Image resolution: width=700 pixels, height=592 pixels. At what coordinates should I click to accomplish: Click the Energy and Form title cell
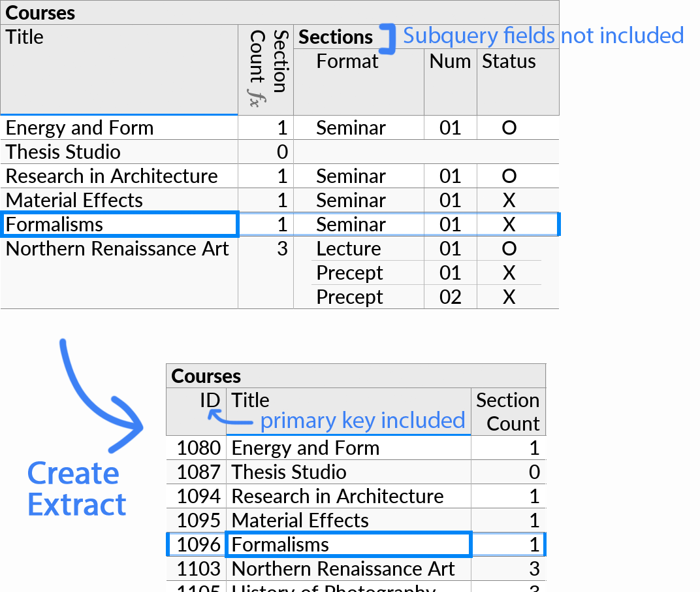pyautogui.click(x=78, y=127)
